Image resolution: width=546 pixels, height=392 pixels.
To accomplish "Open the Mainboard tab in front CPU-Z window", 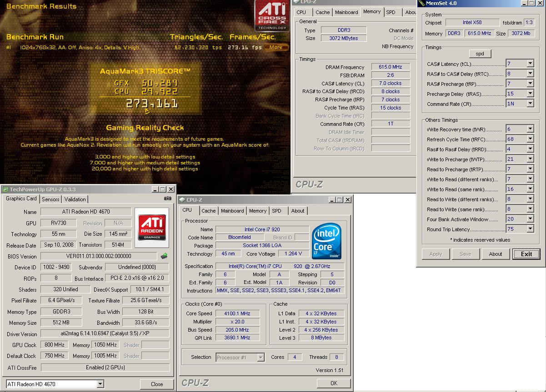I will [x=232, y=211].
